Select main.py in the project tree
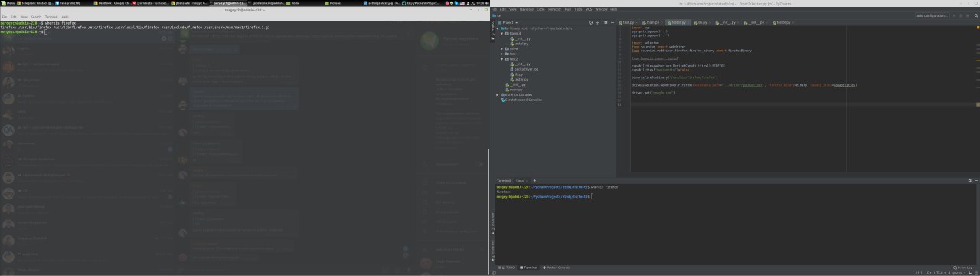The height and width of the screenshot is (276, 980). pyautogui.click(x=514, y=89)
